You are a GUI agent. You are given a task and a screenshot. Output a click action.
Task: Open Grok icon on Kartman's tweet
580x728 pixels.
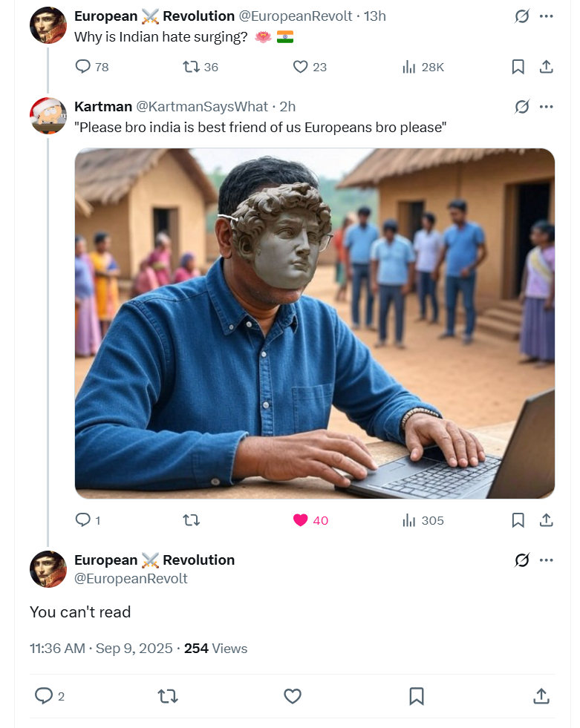click(522, 107)
